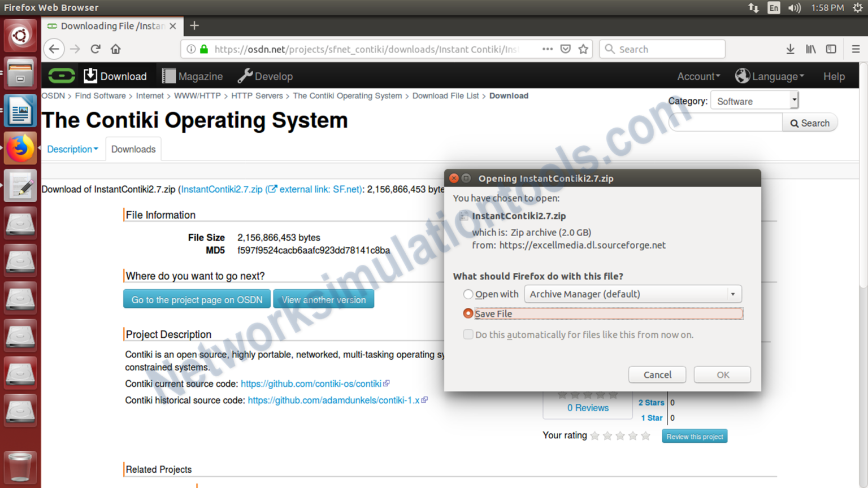Select the Develop wrench icon
The image size is (868, 488).
245,75
